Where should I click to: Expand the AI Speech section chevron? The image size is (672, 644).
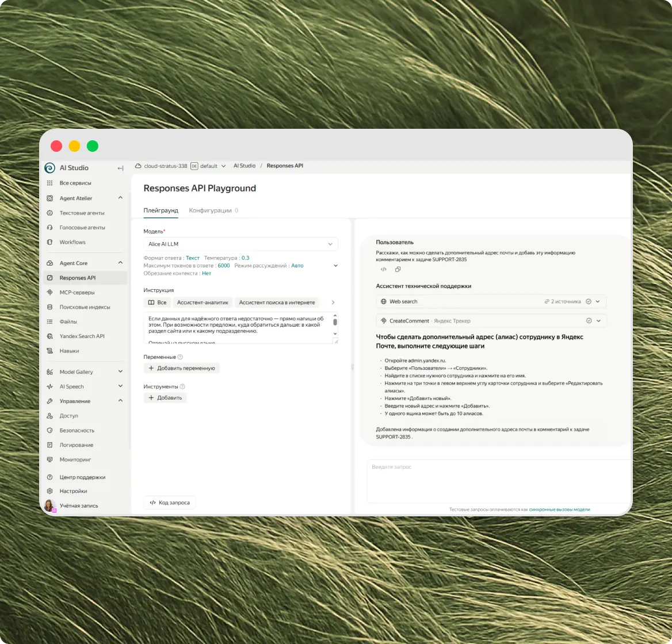click(x=120, y=386)
